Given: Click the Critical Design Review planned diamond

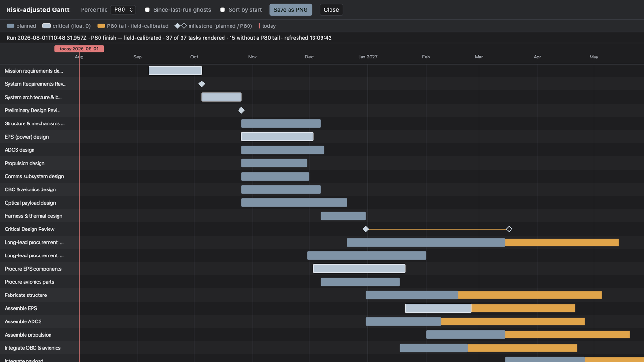Looking at the screenshot, I should coord(366,229).
